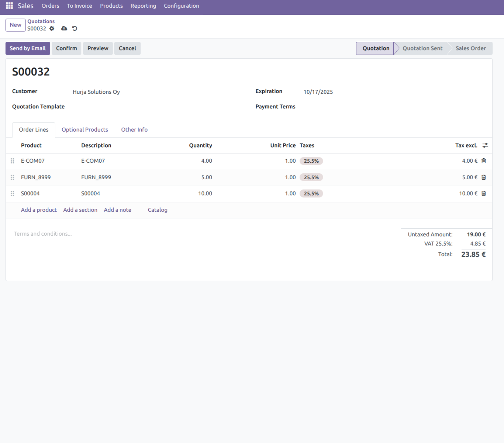The image size is (504, 443).
Task: Click Add a section link
Action: [x=80, y=210]
